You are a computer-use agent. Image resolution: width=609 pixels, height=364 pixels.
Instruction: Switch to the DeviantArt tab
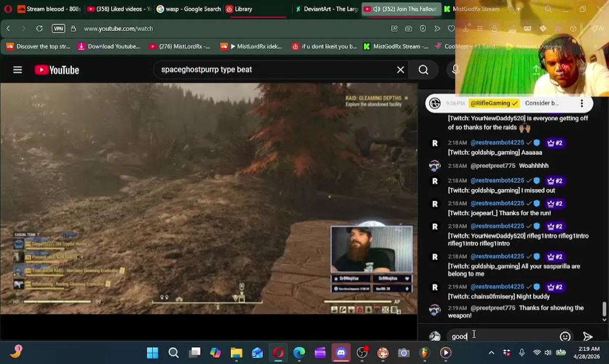[x=327, y=9]
